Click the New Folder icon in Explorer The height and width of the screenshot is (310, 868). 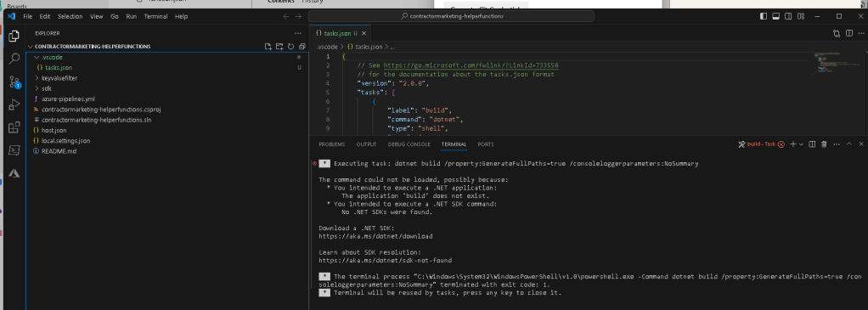279,47
